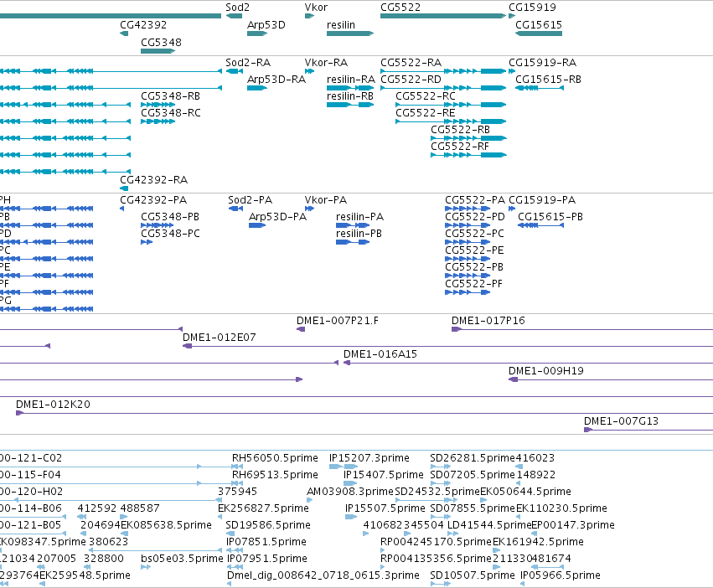
Task: Open BAC clone DME1-016A15
Action: click(x=380, y=354)
